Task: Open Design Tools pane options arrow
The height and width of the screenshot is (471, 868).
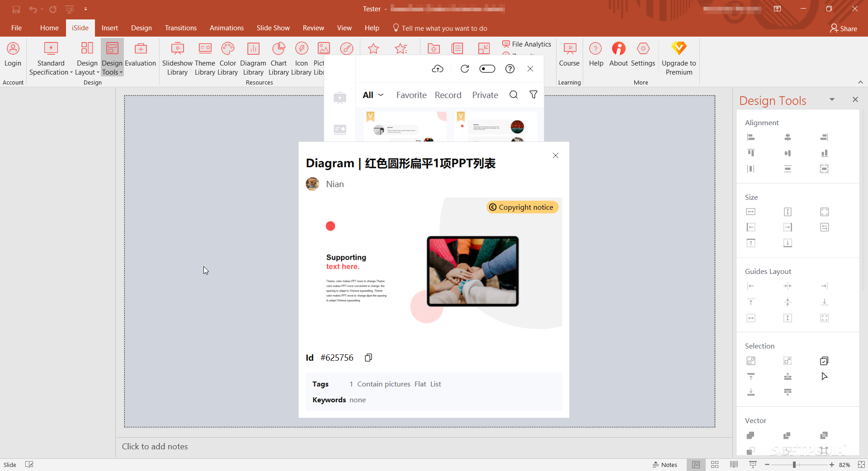Action: (x=832, y=99)
